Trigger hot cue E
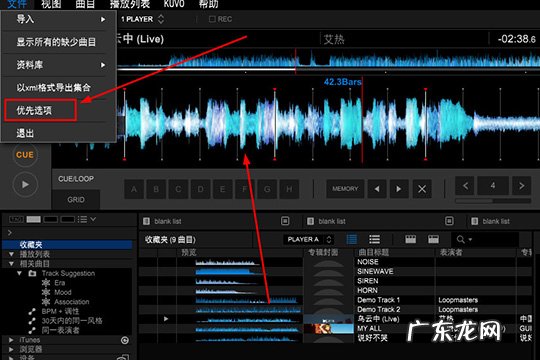 pyautogui.click(x=222, y=189)
